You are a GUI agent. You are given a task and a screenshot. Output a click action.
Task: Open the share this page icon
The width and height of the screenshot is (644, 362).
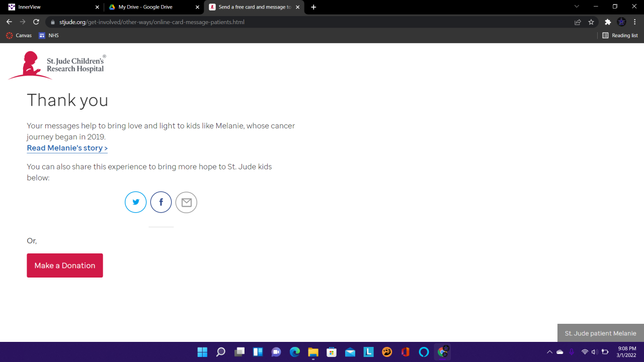(578, 22)
